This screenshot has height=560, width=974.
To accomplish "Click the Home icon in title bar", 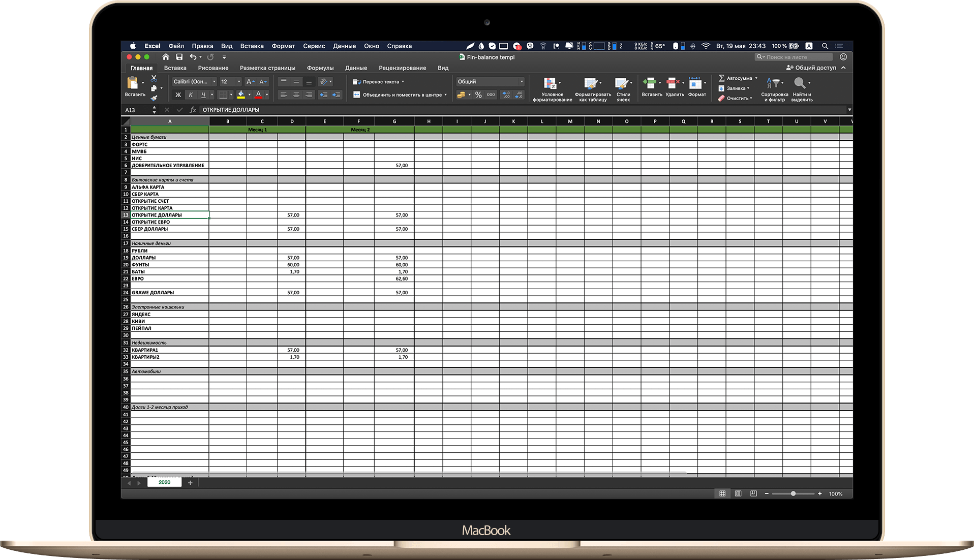I will pyautogui.click(x=166, y=57).
